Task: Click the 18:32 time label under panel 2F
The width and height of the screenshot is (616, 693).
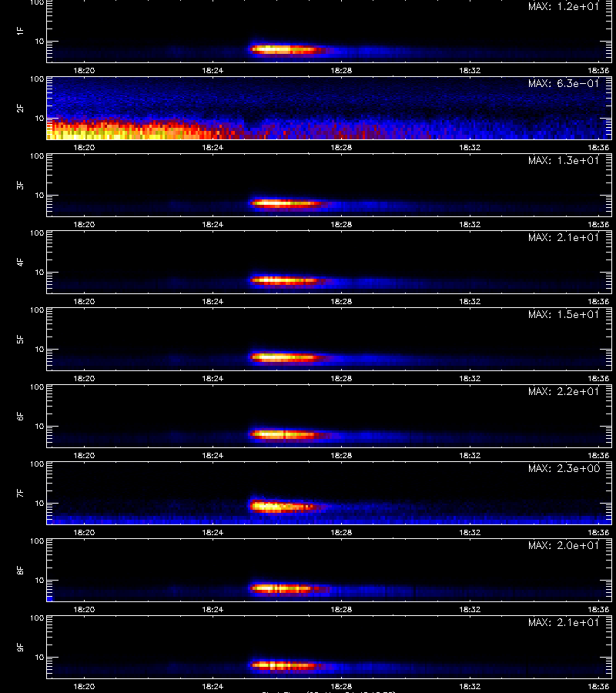Action: pos(470,147)
